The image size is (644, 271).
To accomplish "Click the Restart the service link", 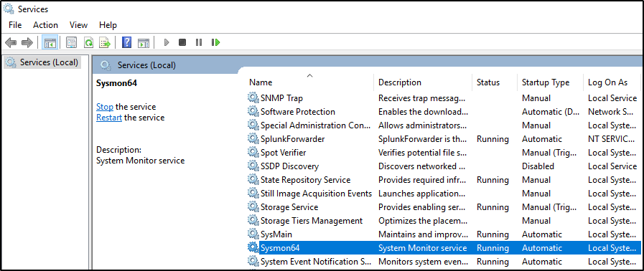I will pos(109,118).
